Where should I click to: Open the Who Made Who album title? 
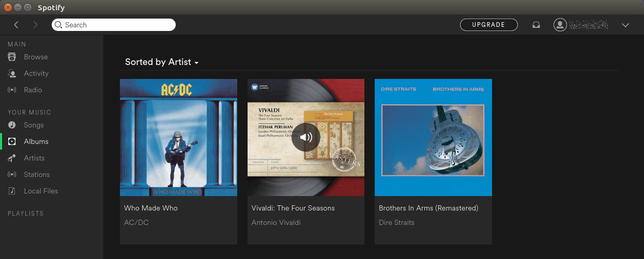click(151, 208)
